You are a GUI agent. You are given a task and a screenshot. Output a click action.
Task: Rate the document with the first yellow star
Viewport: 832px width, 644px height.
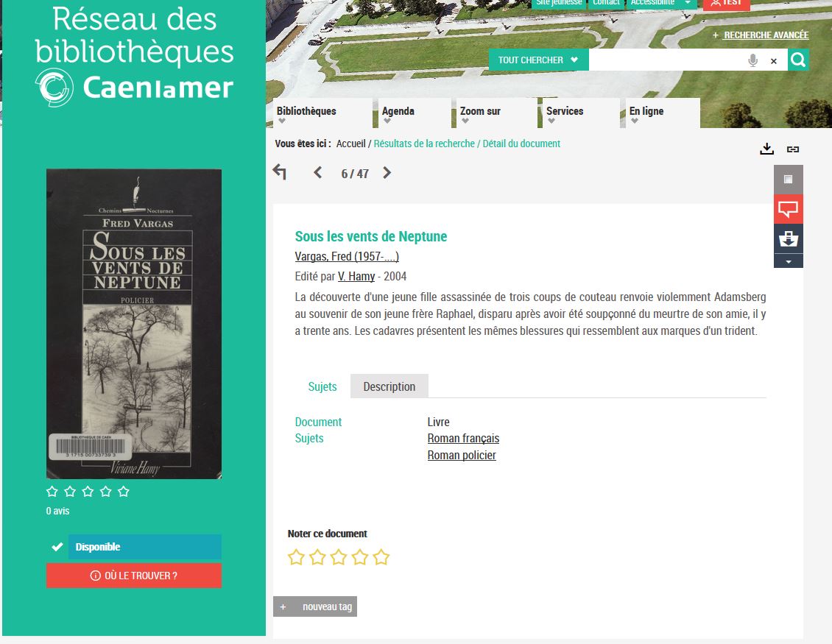click(296, 557)
